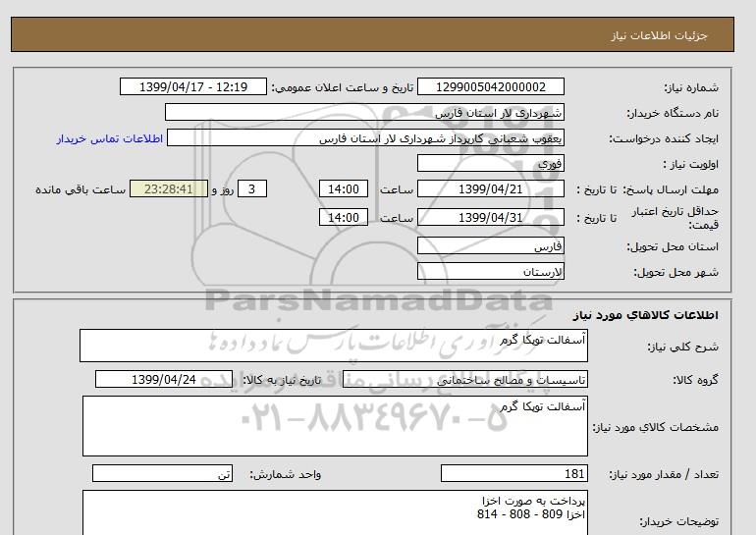Screen dimensions: 756x535
Task: Click the header title جزئیات اطلاعات نیاز
Action: 659,35
